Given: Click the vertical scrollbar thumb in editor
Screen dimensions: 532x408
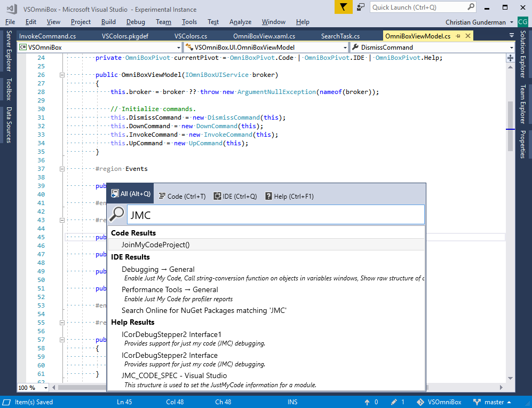Looking at the screenshot, I should coord(510,125).
